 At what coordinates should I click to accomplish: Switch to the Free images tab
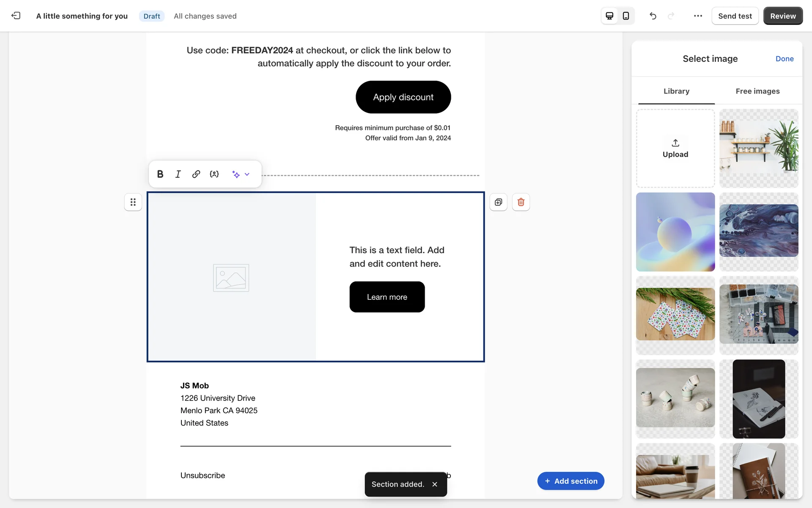pyautogui.click(x=757, y=91)
